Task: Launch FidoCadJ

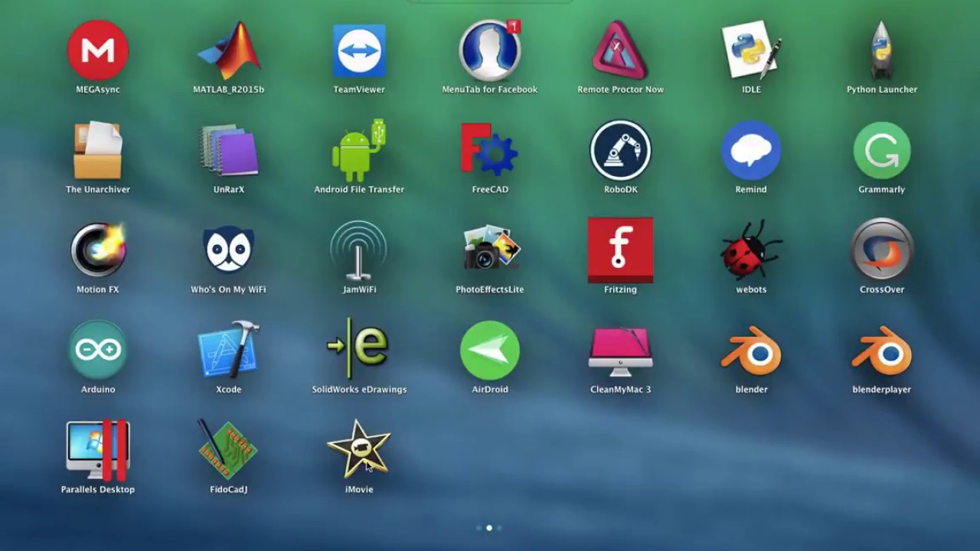Action: point(228,450)
